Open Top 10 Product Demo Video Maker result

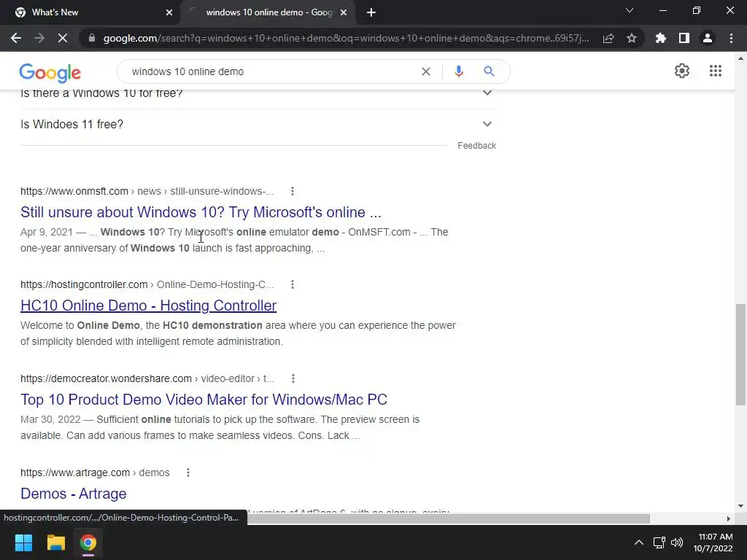(204, 399)
